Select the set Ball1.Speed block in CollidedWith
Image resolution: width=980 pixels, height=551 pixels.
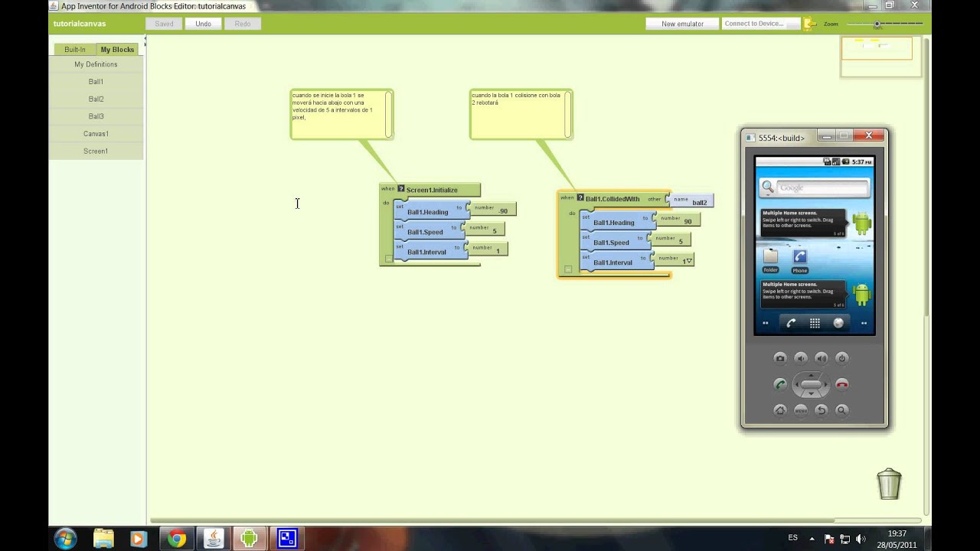615,242
